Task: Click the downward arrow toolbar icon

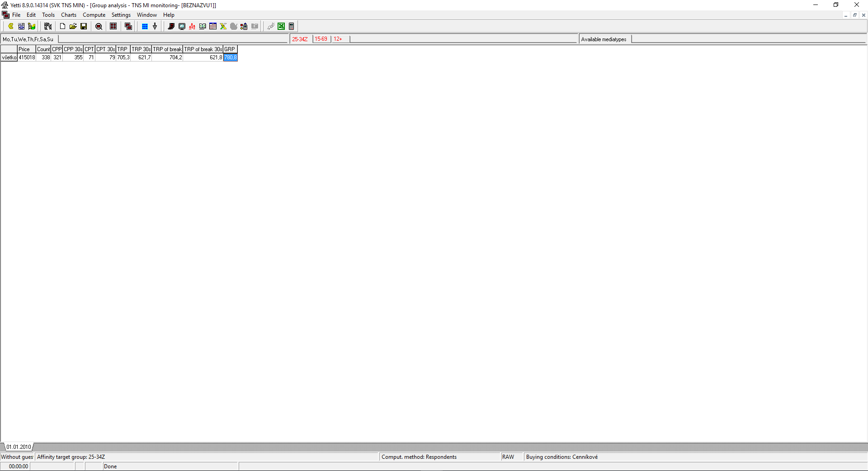Action: (x=155, y=26)
